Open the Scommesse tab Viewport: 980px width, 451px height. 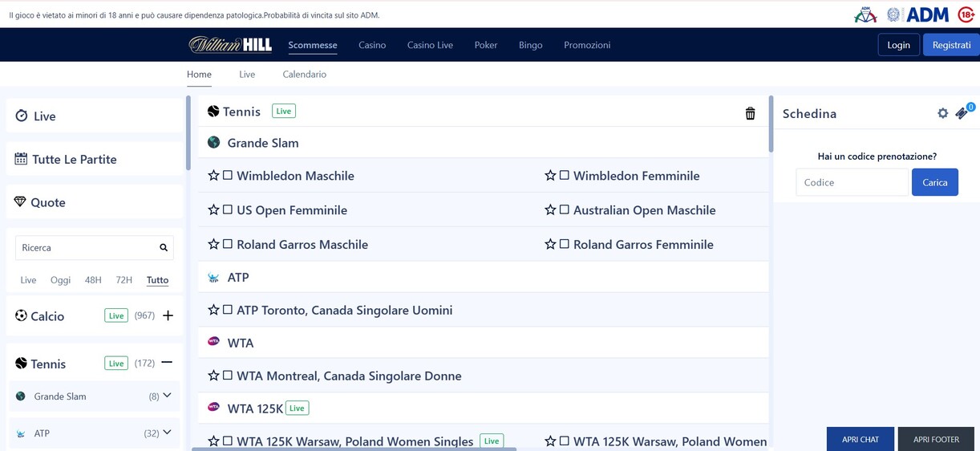(x=313, y=45)
